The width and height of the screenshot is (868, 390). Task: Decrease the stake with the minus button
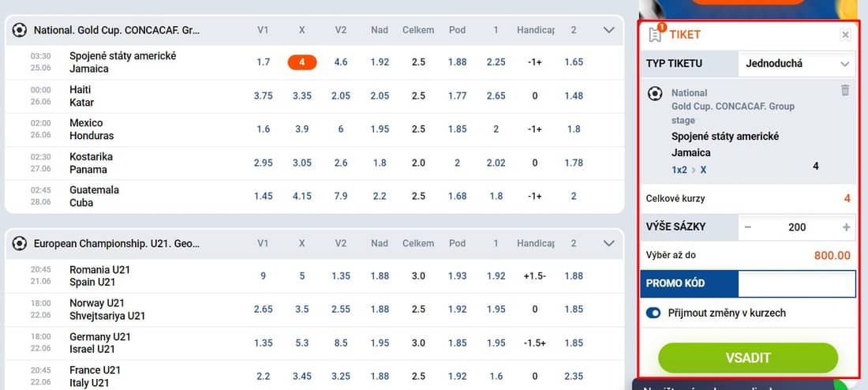point(748,227)
